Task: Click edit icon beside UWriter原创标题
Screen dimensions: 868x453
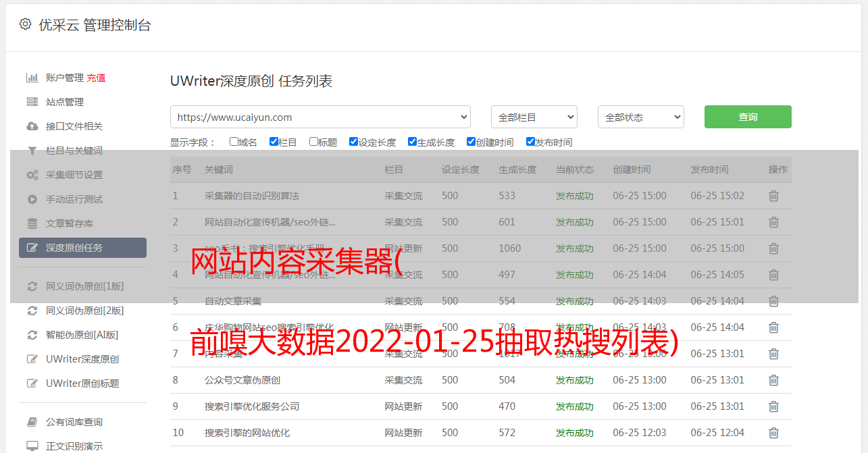Action: point(32,383)
